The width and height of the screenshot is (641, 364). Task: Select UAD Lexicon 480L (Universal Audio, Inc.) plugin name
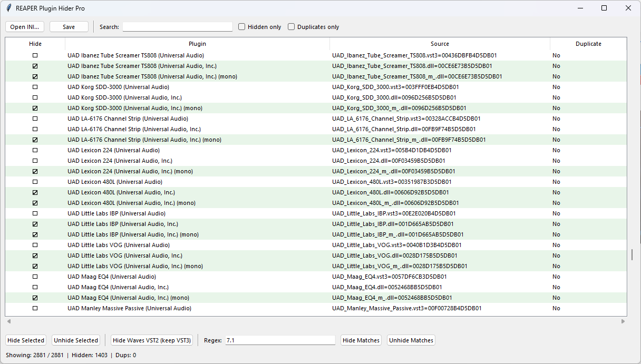tap(121, 192)
